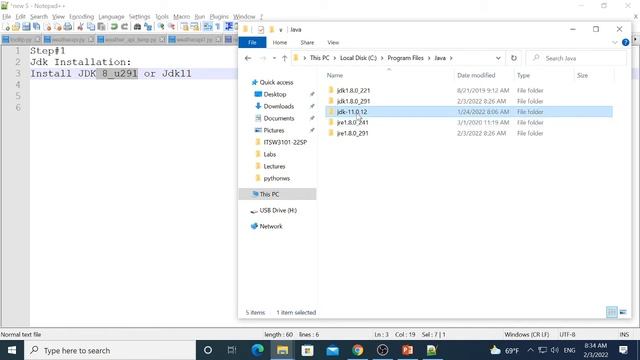640x360 pixels.
Task: Open PowerPoint from the taskbar
Action: pos(407,350)
